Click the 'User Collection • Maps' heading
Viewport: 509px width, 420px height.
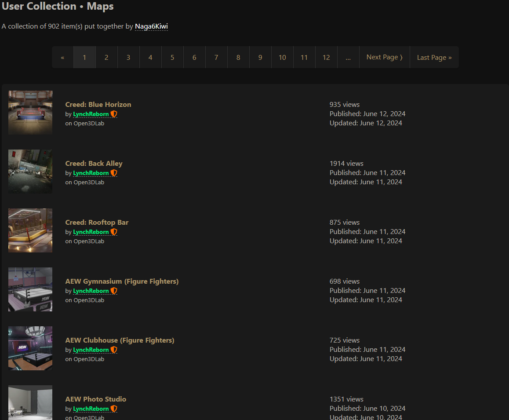pyautogui.click(x=58, y=6)
